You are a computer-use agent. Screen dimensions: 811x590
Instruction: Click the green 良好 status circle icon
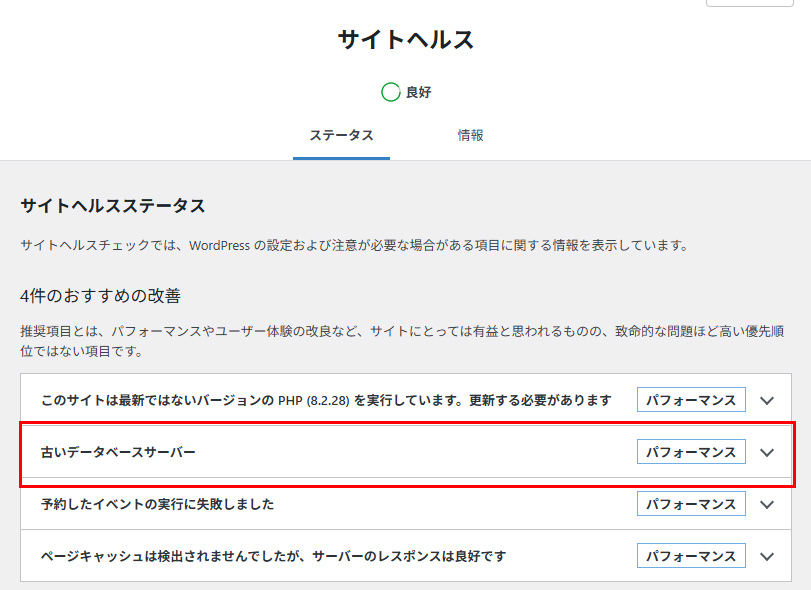click(x=390, y=93)
